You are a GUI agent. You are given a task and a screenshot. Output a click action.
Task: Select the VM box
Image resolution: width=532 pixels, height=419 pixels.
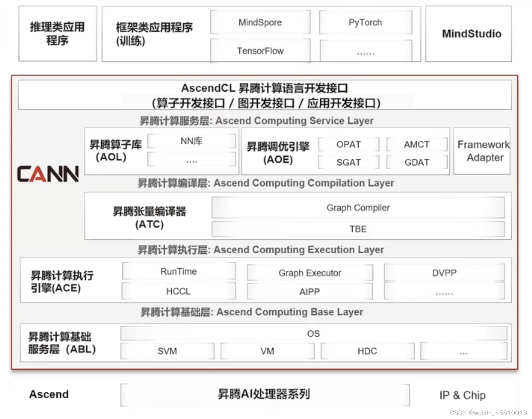click(x=267, y=351)
